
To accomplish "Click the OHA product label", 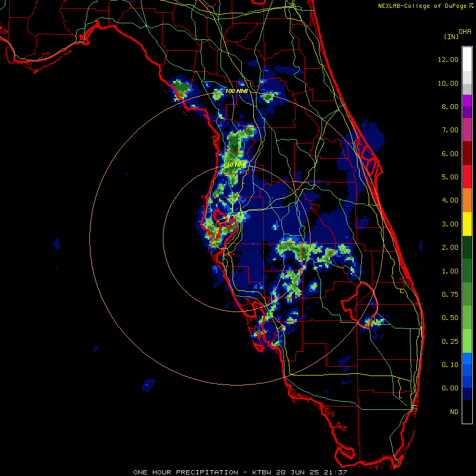I will pos(465,32).
